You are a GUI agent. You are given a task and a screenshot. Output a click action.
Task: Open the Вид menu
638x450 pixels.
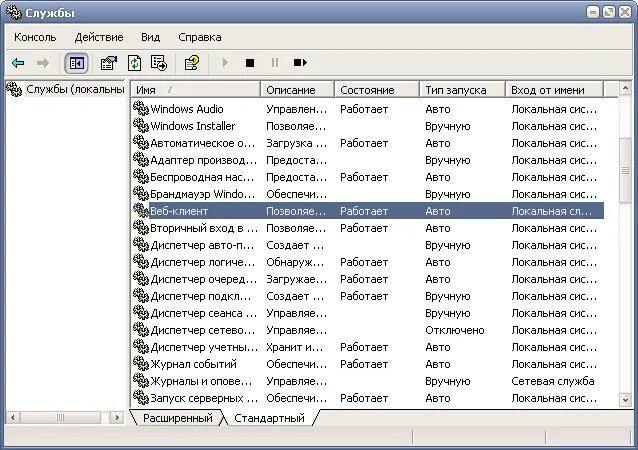[x=151, y=37]
